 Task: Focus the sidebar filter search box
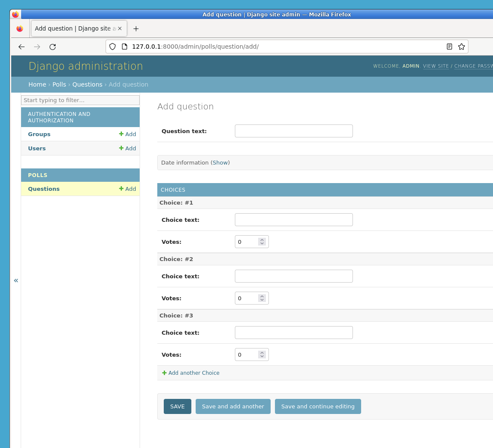pyautogui.click(x=80, y=100)
